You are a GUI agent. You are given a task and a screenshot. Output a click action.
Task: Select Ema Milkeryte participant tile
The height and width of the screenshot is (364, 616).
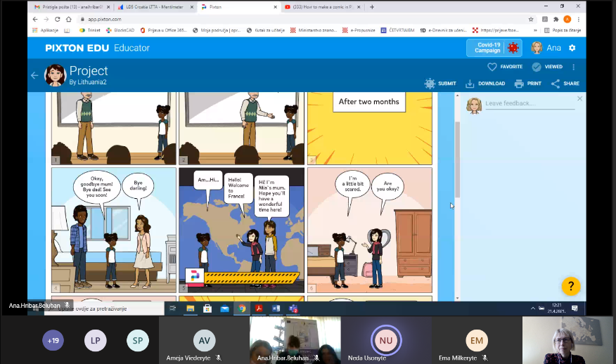point(477,340)
